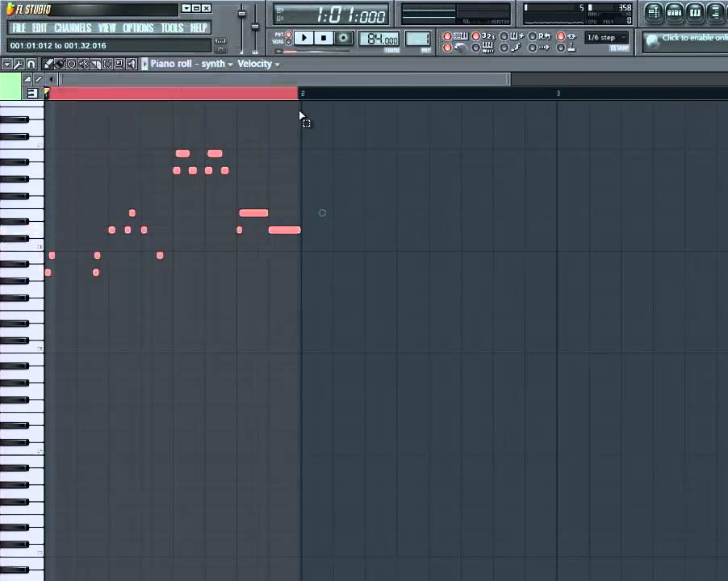Image resolution: width=728 pixels, height=581 pixels.
Task: Open Piano roll - synth channel dropdown
Action: pos(191,64)
